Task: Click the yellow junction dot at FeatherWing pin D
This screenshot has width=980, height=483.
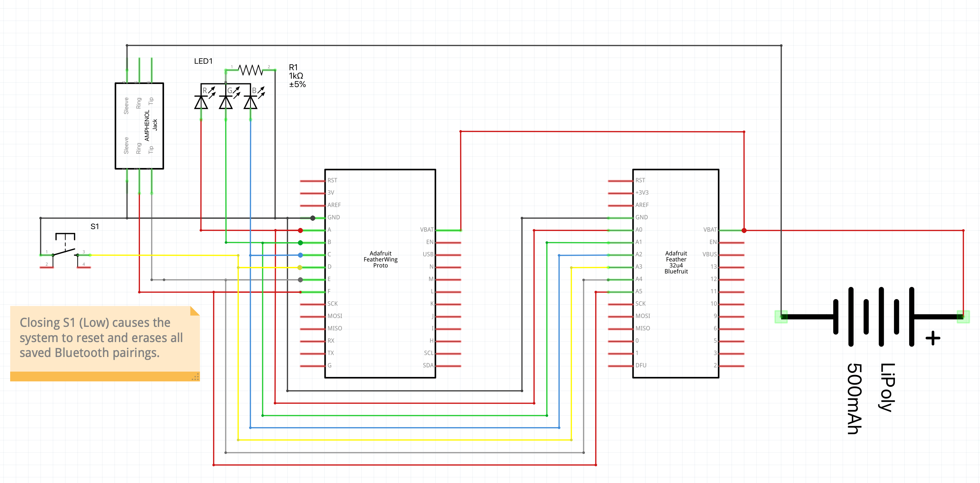Action: click(301, 267)
